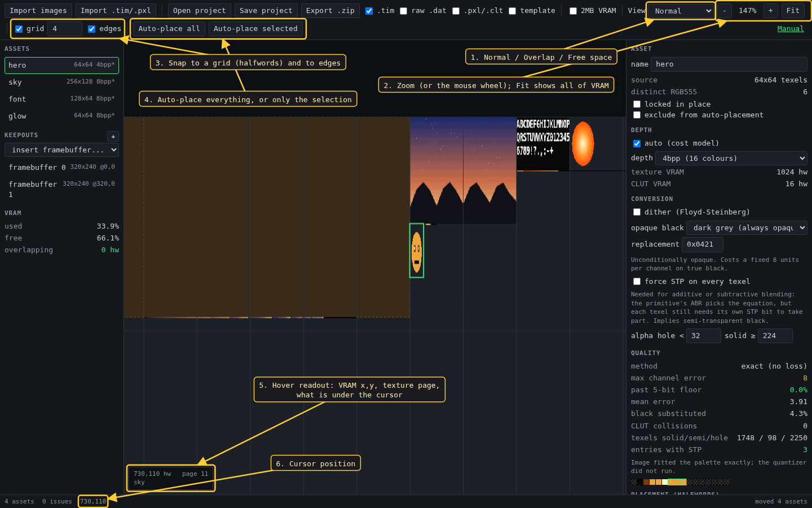The image size is (812, 508).
Task: Fit all of VRAM with Fit button
Action: [x=793, y=11]
